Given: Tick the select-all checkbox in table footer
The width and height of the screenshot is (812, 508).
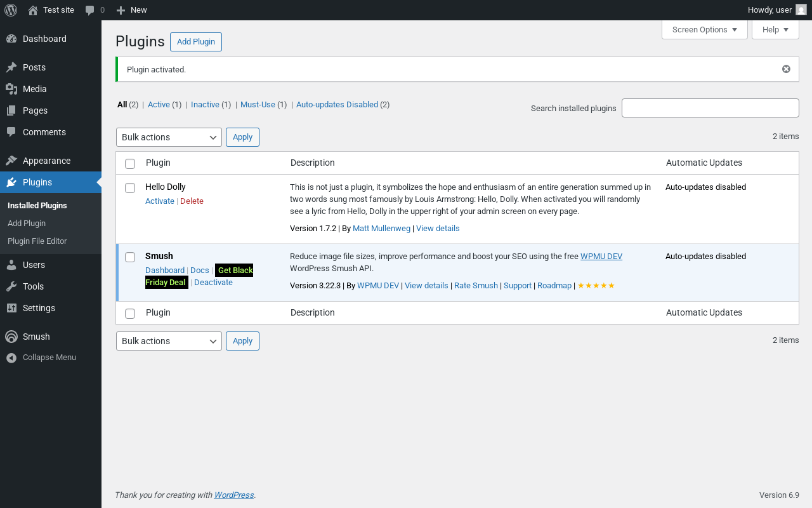Looking at the screenshot, I should pyautogui.click(x=130, y=314).
